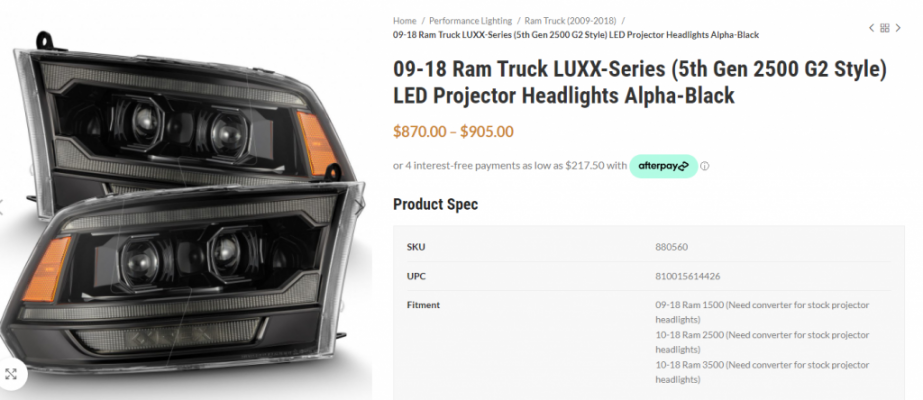Open the product grid view icon
This screenshot has width=923, height=400.
pyautogui.click(x=885, y=28)
